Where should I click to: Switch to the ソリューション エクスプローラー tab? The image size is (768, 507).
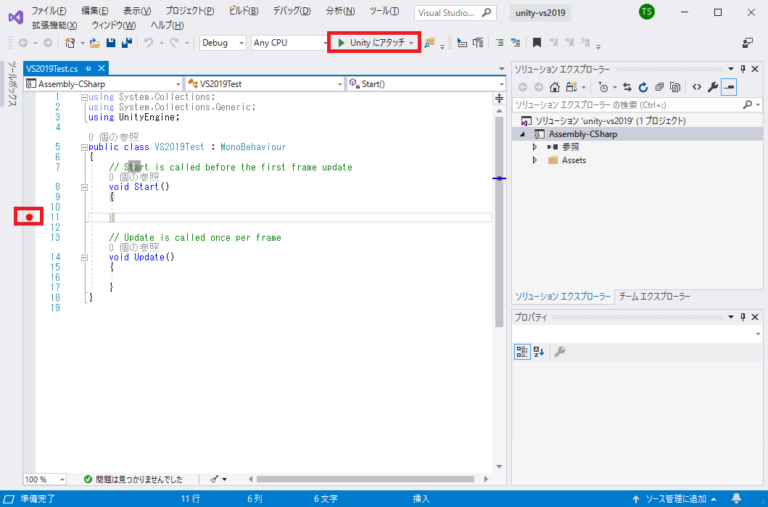[563, 296]
